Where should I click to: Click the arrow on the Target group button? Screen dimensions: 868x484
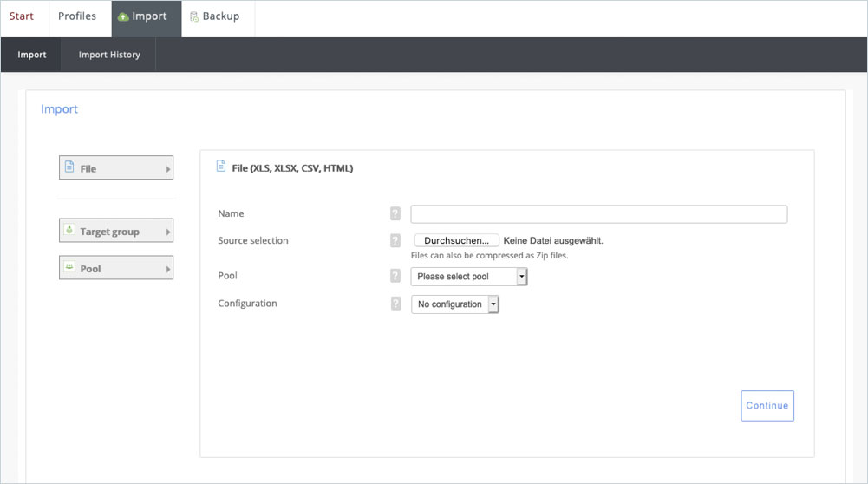click(x=167, y=232)
